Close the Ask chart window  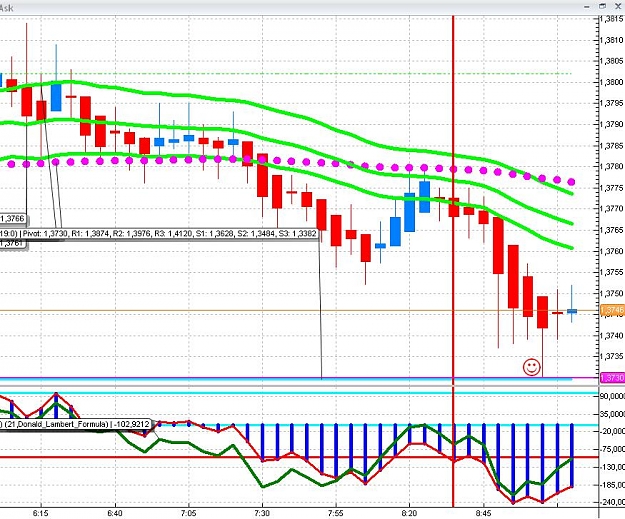[618, 6]
